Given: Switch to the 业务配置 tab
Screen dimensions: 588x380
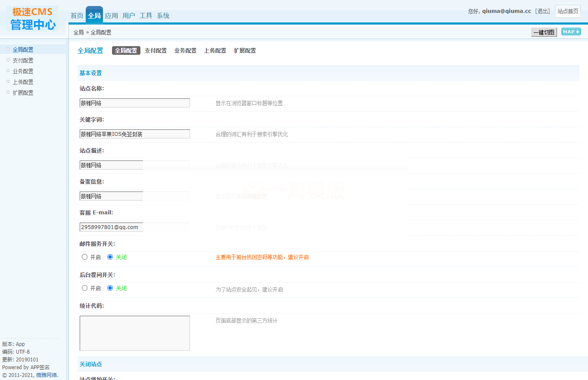Looking at the screenshot, I should pyautogui.click(x=185, y=50).
